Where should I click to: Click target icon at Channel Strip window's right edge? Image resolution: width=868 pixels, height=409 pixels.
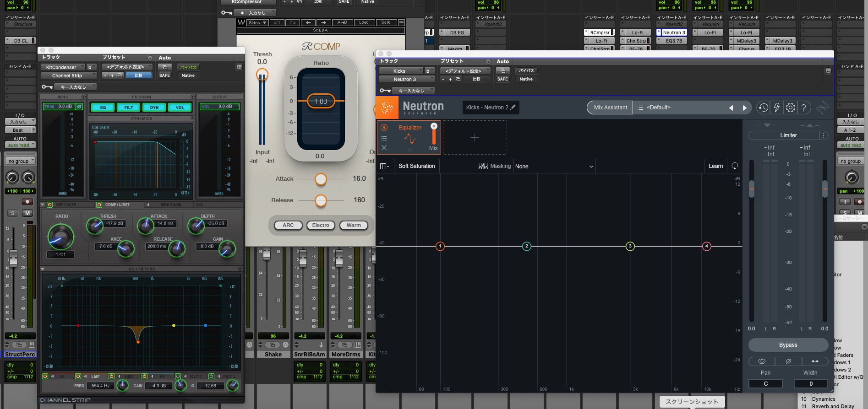(239, 67)
